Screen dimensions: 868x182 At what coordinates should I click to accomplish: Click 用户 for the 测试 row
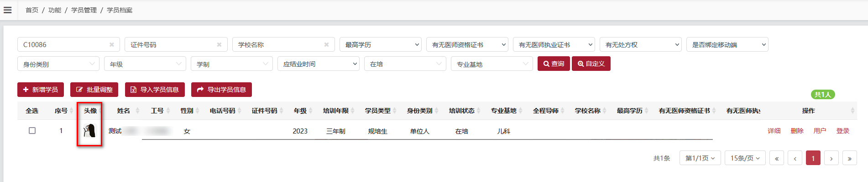[x=820, y=131]
